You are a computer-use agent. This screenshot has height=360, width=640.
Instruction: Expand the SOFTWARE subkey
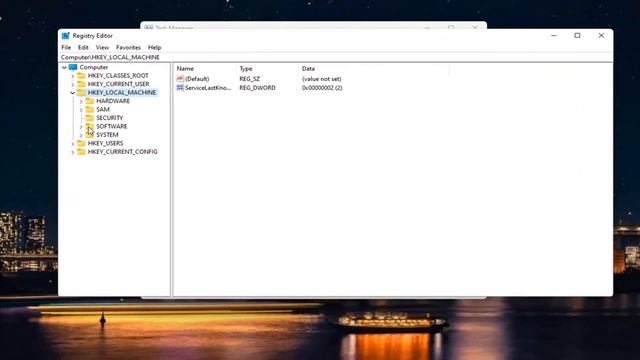[x=81, y=127]
